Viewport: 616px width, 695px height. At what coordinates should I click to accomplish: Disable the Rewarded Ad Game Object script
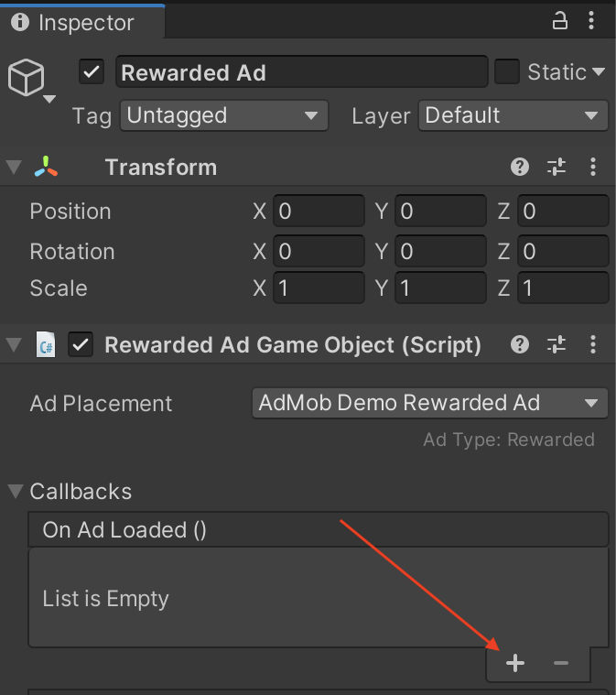pyautogui.click(x=81, y=344)
